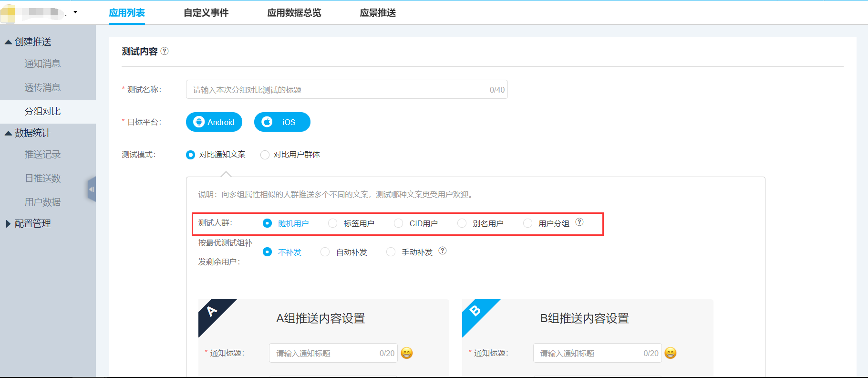Click the help icon next to 测试内容
The width and height of the screenshot is (868, 378).
tap(165, 51)
